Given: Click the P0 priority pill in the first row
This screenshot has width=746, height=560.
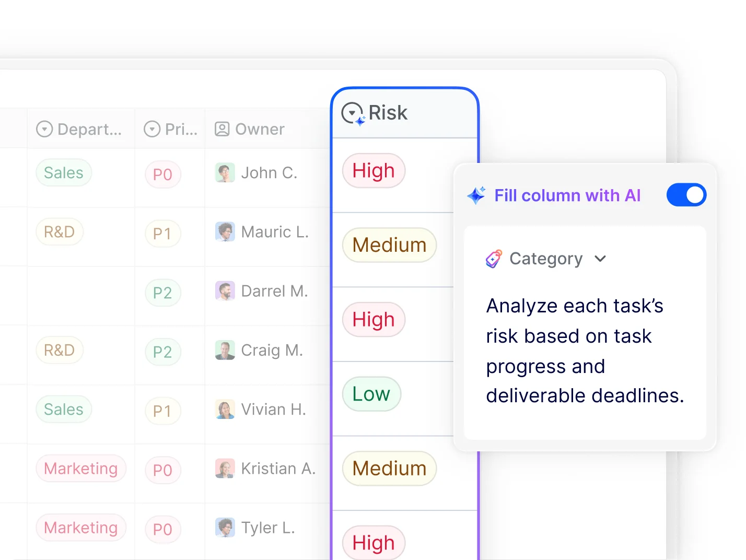Looking at the screenshot, I should [162, 174].
